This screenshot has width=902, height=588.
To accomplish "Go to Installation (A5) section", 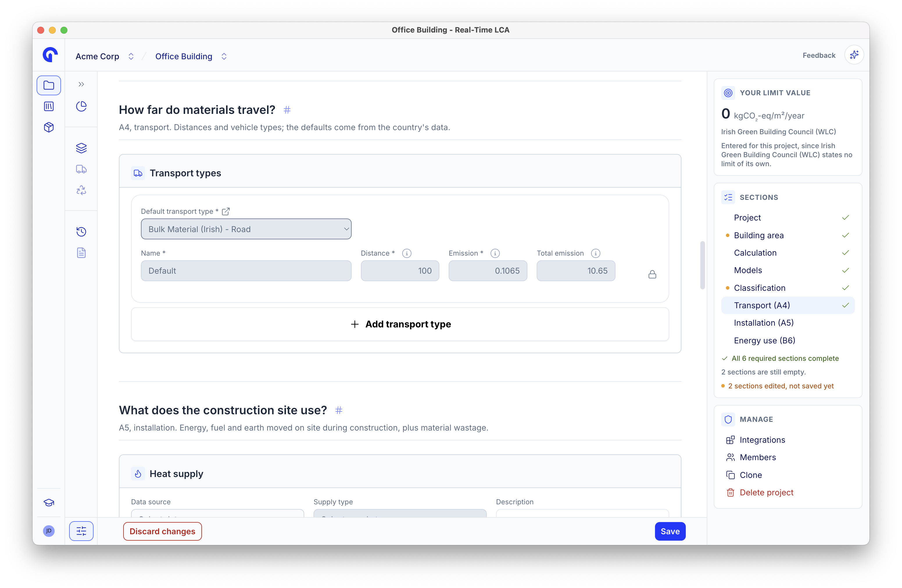I will pyautogui.click(x=788, y=323).
